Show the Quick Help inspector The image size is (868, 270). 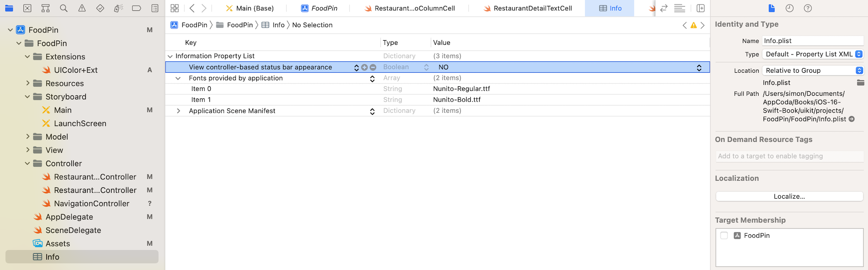coord(808,8)
